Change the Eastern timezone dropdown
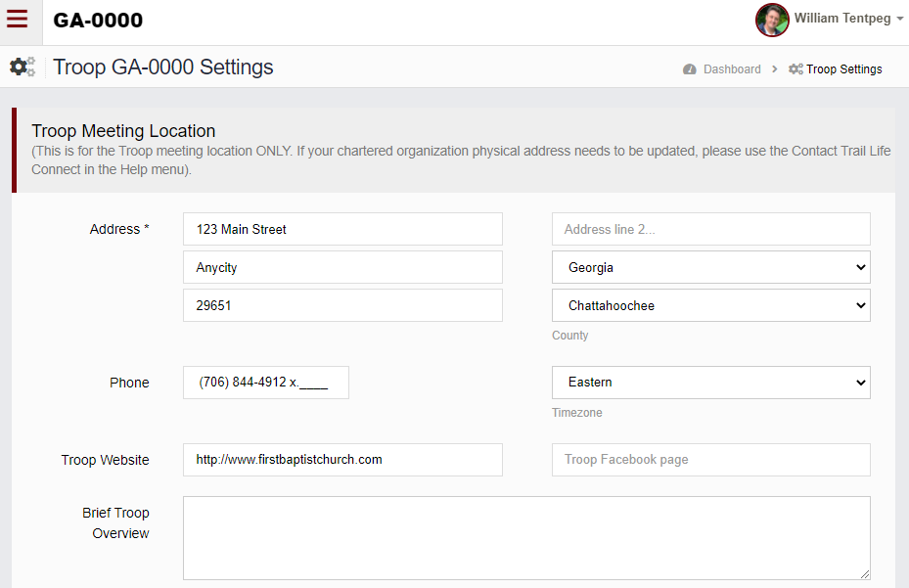 point(710,383)
